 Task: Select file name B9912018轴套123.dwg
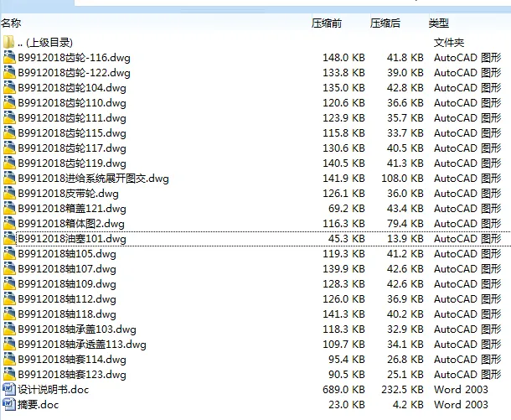(72, 375)
